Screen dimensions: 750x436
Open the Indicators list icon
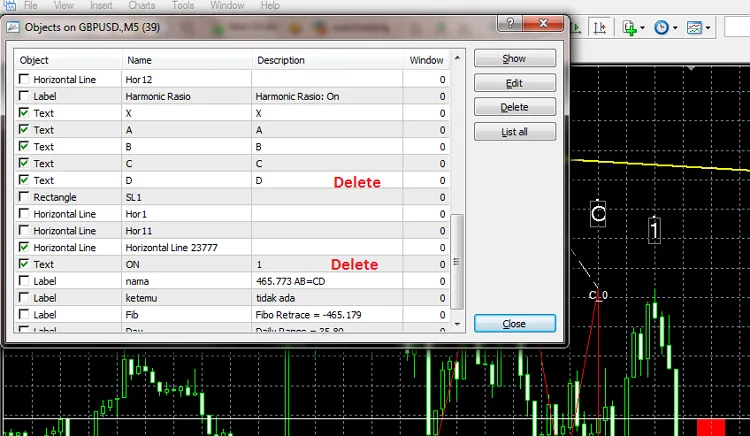[x=629, y=28]
